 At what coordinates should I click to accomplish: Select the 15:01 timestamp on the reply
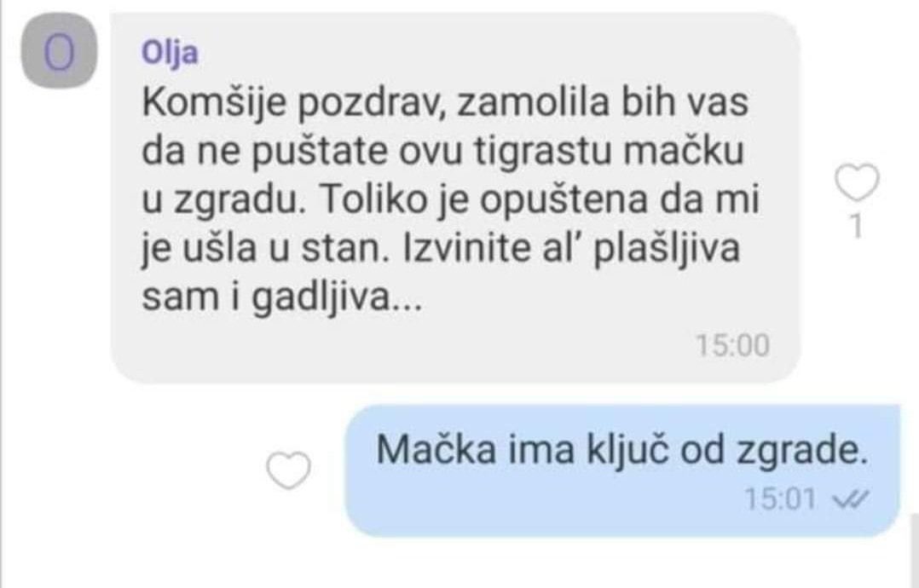tap(781, 499)
